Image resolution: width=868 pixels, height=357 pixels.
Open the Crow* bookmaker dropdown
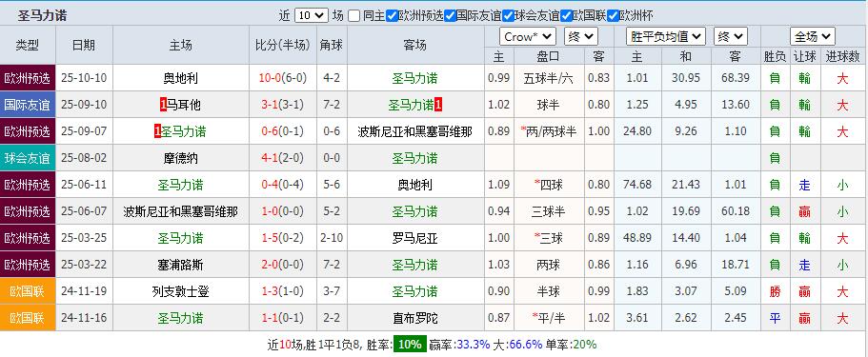coord(528,37)
